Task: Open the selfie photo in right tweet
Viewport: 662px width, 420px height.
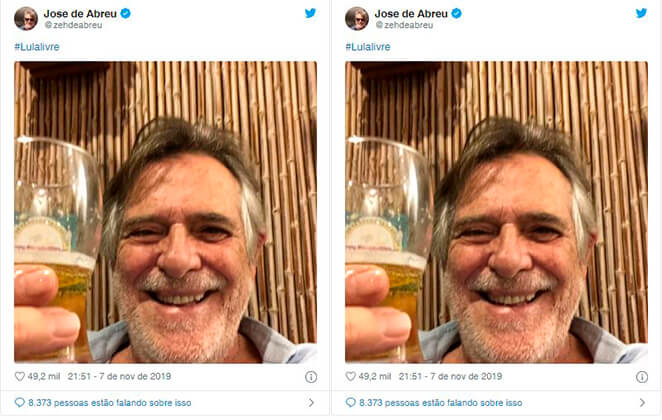Action: 497,211
